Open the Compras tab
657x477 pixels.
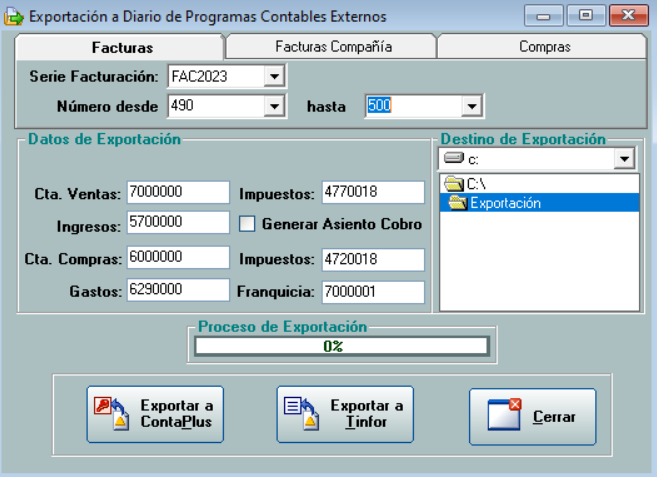pos(544,47)
